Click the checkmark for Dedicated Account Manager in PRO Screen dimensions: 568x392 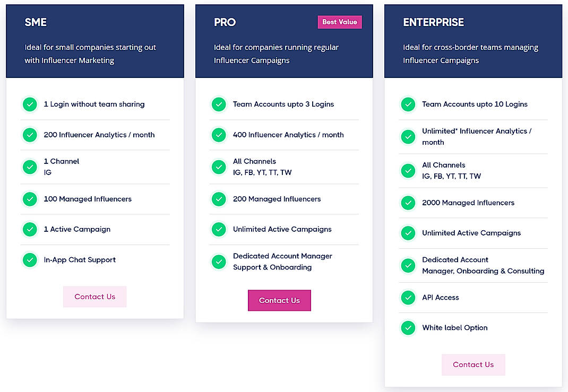pos(219,262)
